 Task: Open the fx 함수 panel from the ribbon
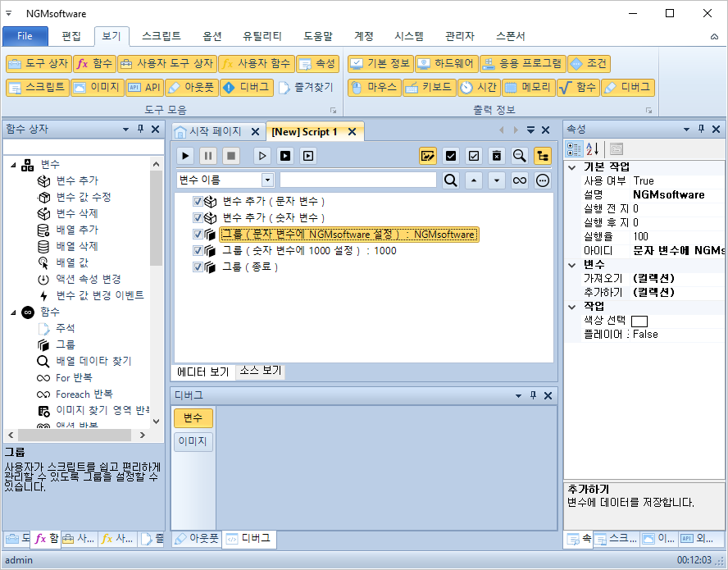(x=95, y=64)
